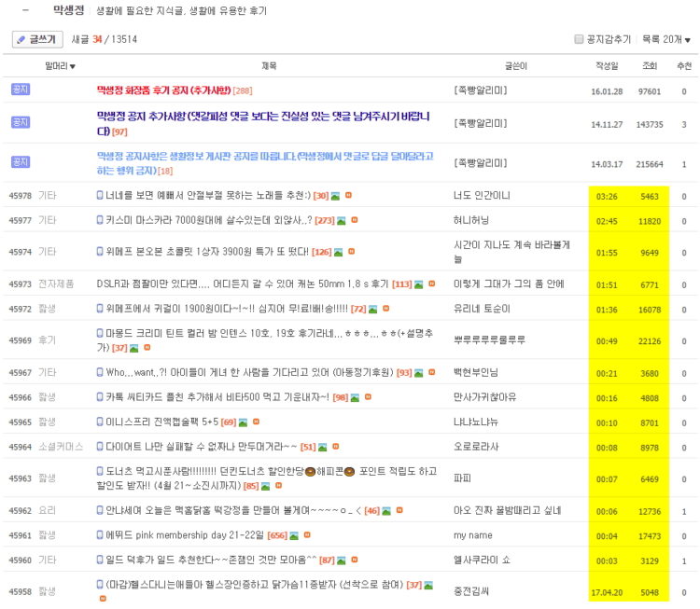Click the 막생정 board title
Screen dimensions: 700x609
click(x=69, y=10)
